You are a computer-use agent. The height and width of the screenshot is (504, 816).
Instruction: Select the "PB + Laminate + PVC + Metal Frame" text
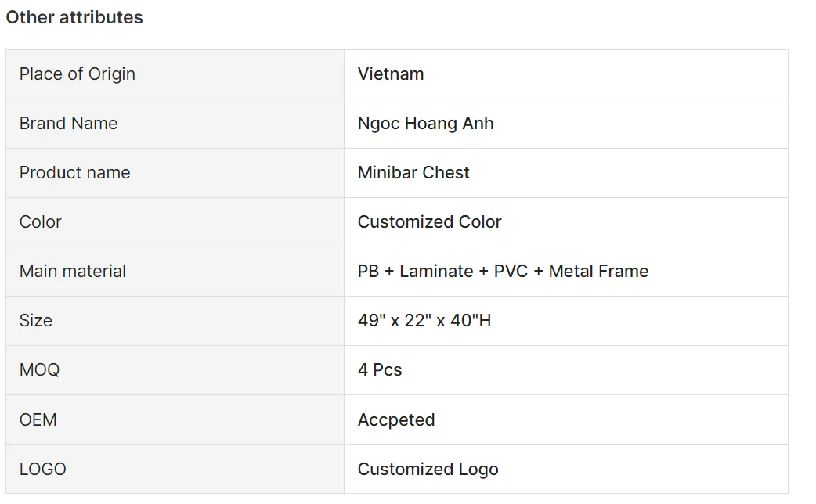coord(503,272)
